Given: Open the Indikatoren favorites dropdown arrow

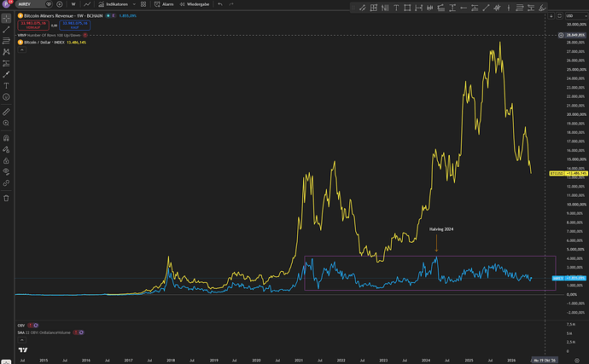Looking at the screenshot, I should tap(134, 4).
